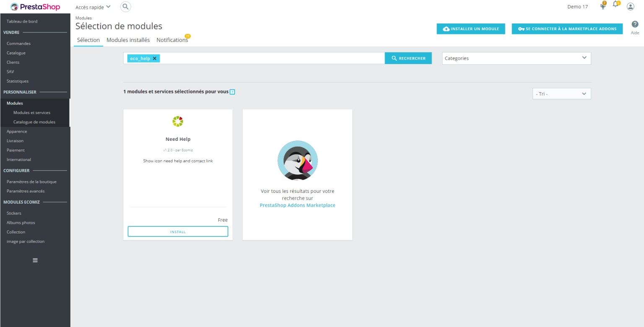Remove the eco_help search tag
This screenshot has height=327, width=644.
[x=155, y=59]
